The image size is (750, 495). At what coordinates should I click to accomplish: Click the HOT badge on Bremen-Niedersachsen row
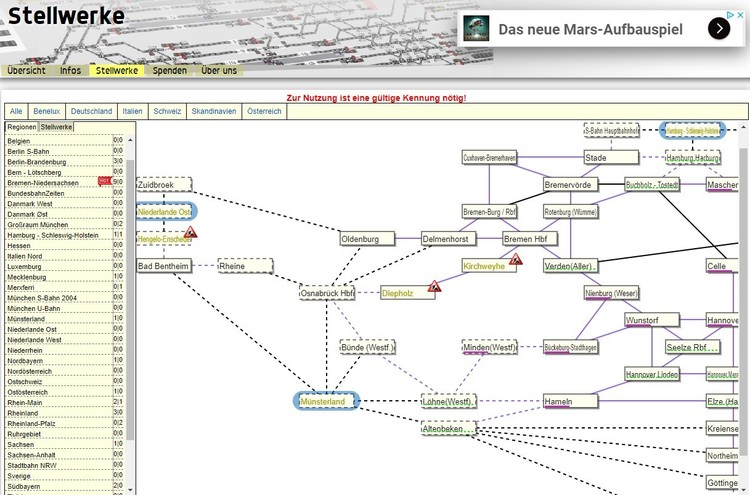(x=104, y=181)
